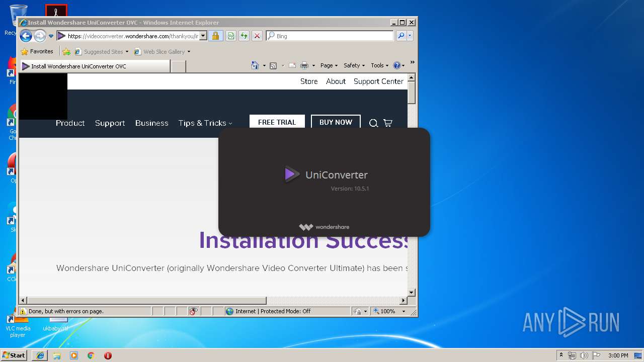Expand the Web Slice Gallery dropdown arrow
The width and height of the screenshot is (644, 362).
point(189,52)
